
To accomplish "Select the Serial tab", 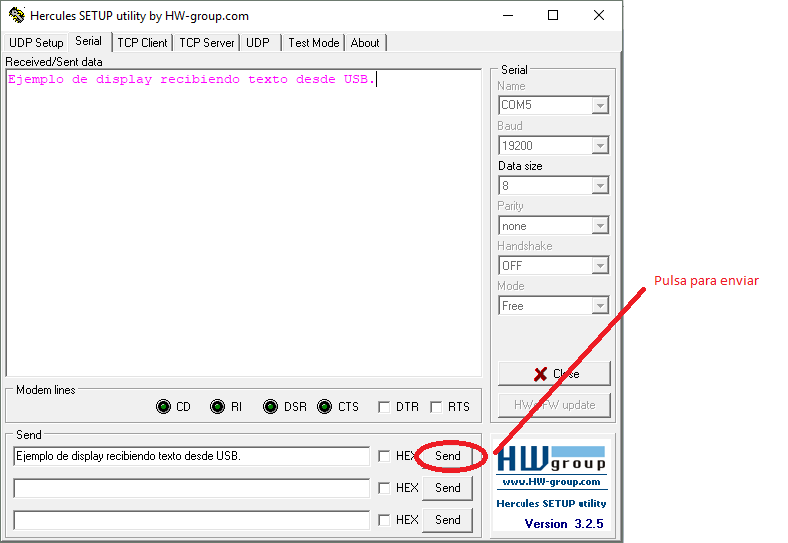I will 88,41.
